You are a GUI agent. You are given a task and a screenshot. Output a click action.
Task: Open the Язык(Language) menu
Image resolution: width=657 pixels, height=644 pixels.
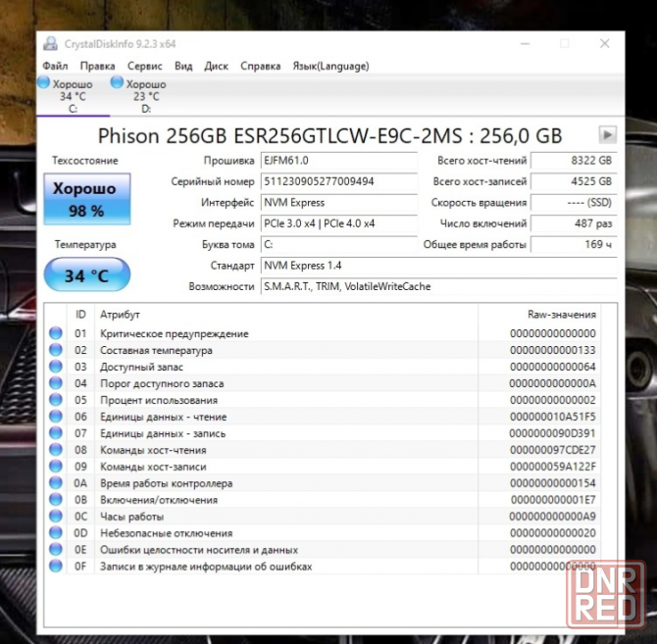click(330, 66)
